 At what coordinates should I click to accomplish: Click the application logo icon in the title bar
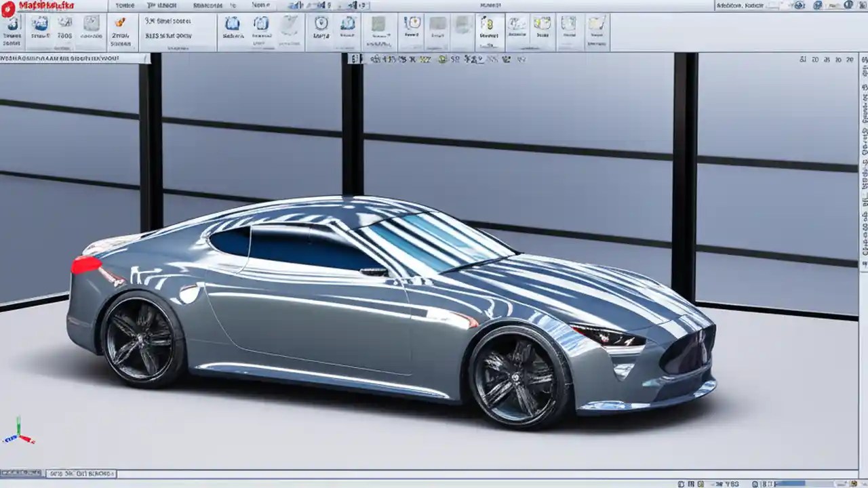click(7, 5)
